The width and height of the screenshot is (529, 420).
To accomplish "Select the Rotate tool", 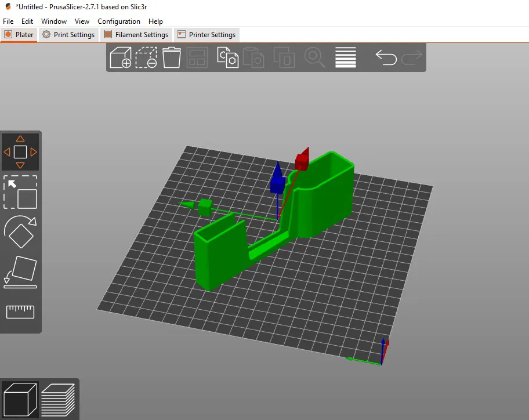I will coord(20,232).
